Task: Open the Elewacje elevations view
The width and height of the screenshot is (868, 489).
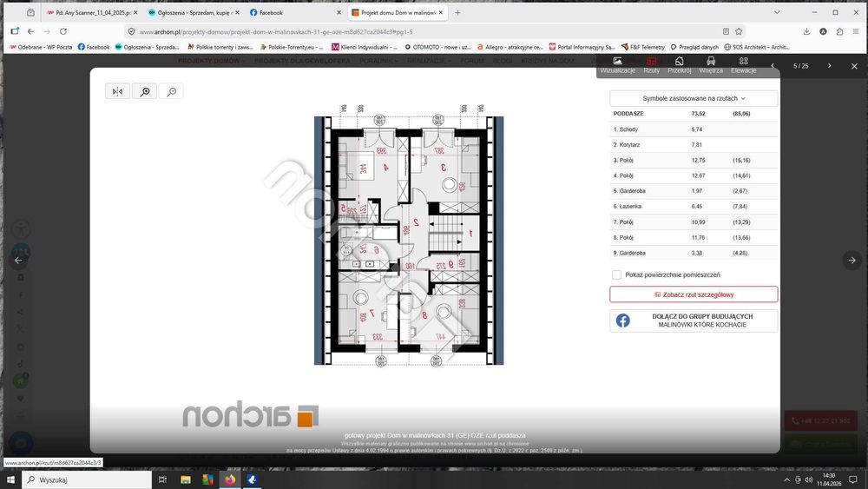Action: [x=744, y=65]
